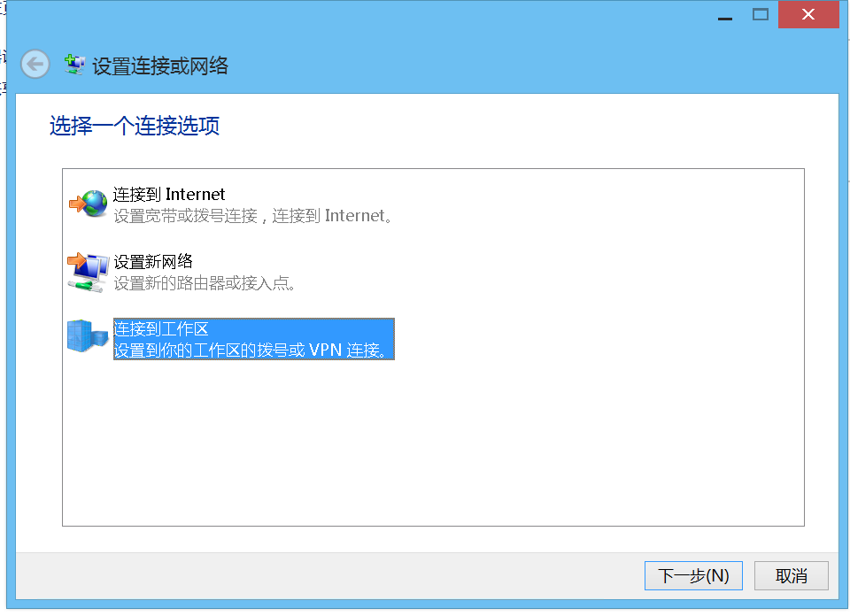Click the network wizard icon beside the title
This screenshot has height=616, width=850.
(75, 64)
